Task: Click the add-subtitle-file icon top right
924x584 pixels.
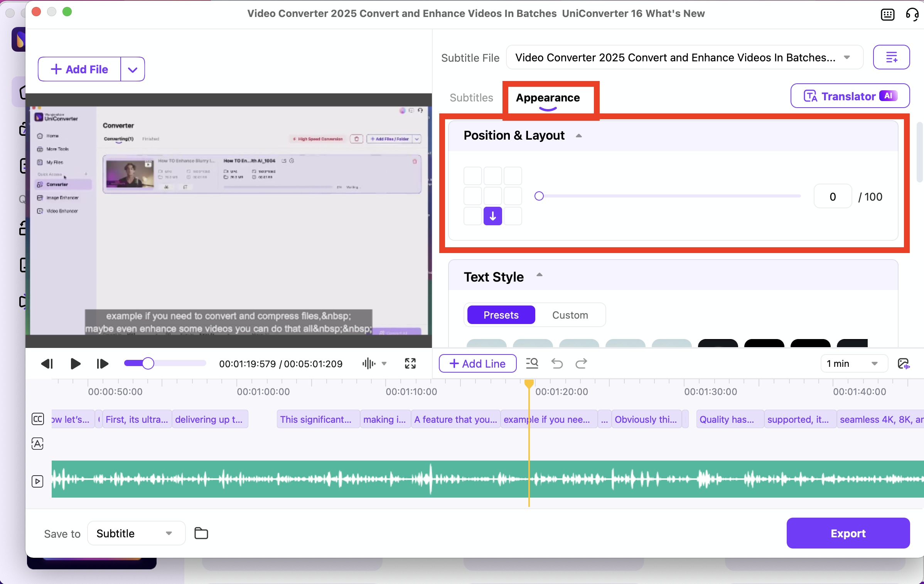Action: (892, 57)
